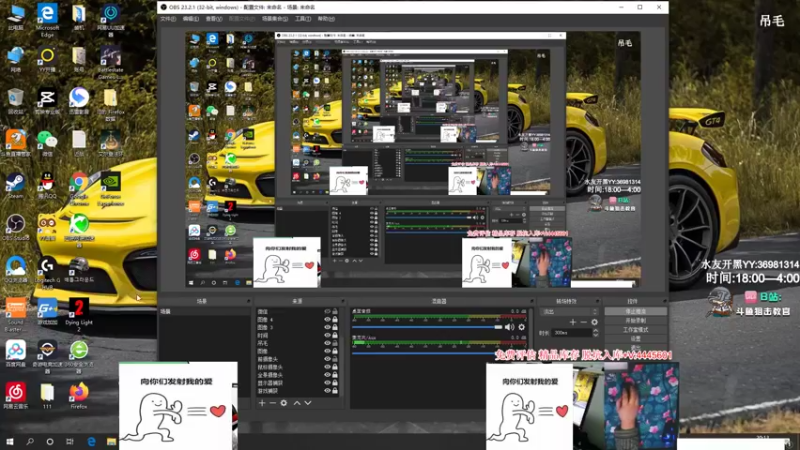
Task: Click the 300ms duration input field
Action: 571,333
